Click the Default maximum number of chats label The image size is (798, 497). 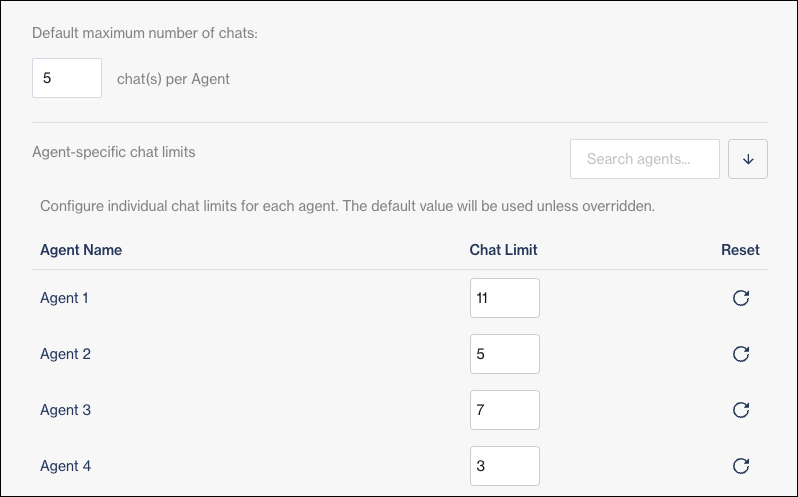[x=145, y=32]
